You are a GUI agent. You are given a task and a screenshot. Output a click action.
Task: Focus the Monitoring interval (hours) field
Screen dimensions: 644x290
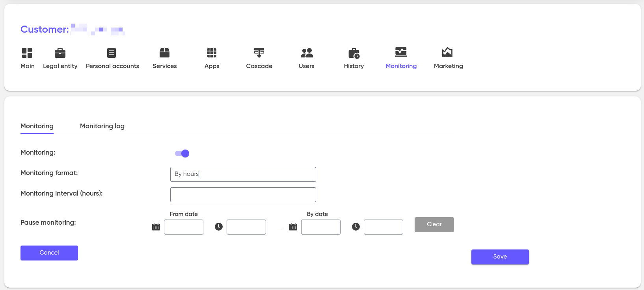point(243,195)
